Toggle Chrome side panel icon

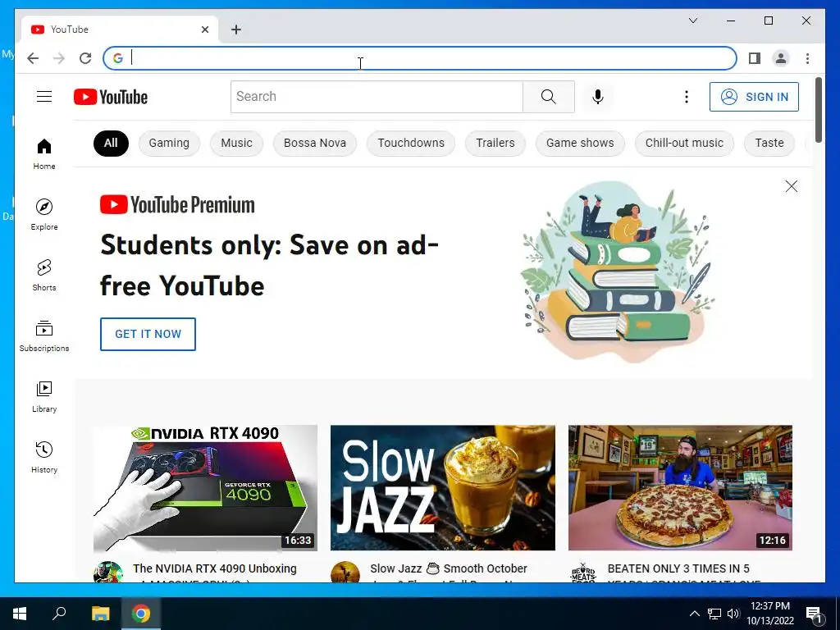pyautogui.click(x=755, y=58)
